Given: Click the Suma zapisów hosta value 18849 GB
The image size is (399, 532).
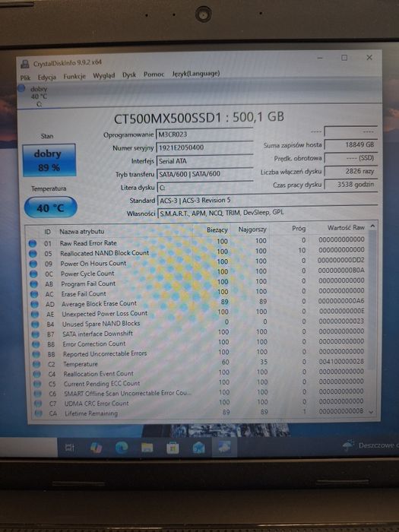Looking at the screenshot, I should tap(350, 145).
